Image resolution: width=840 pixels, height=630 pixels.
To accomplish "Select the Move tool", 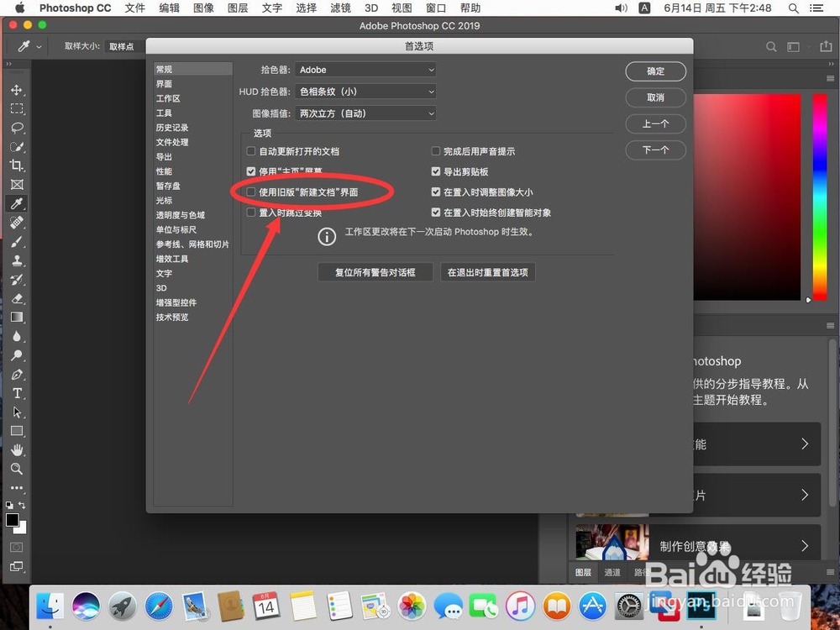I will pos(17,90).
